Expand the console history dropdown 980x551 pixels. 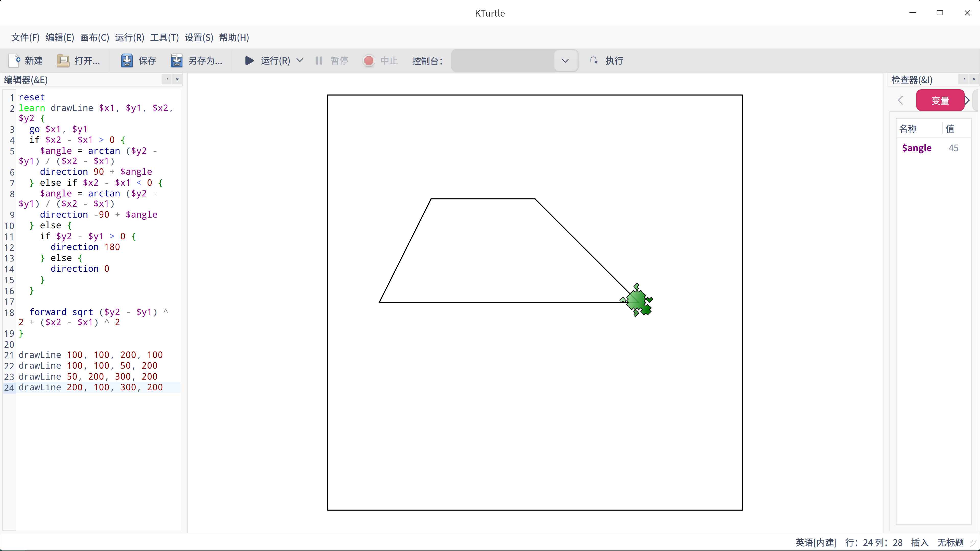565,60
